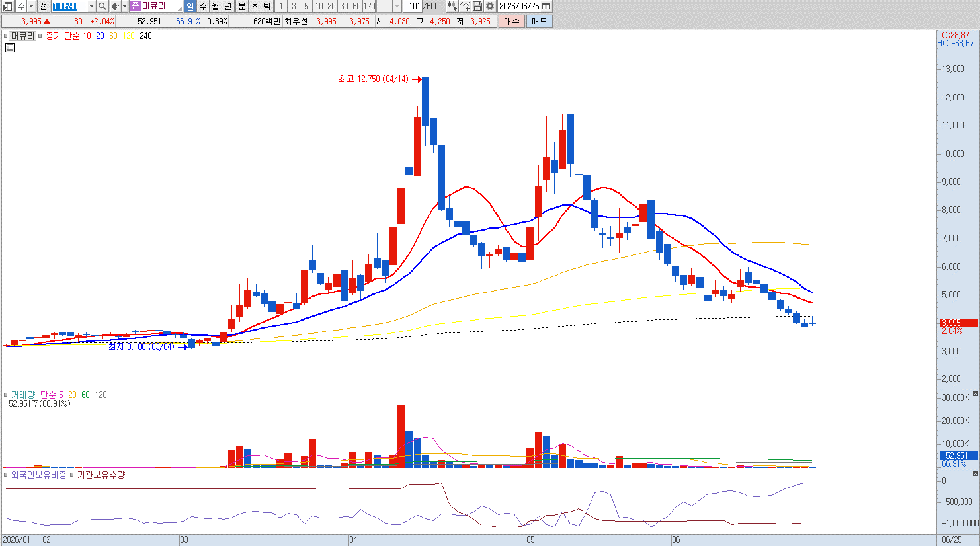980x546 pixels.
Task: Select the 틱 tick period tab
Action: 266,6
